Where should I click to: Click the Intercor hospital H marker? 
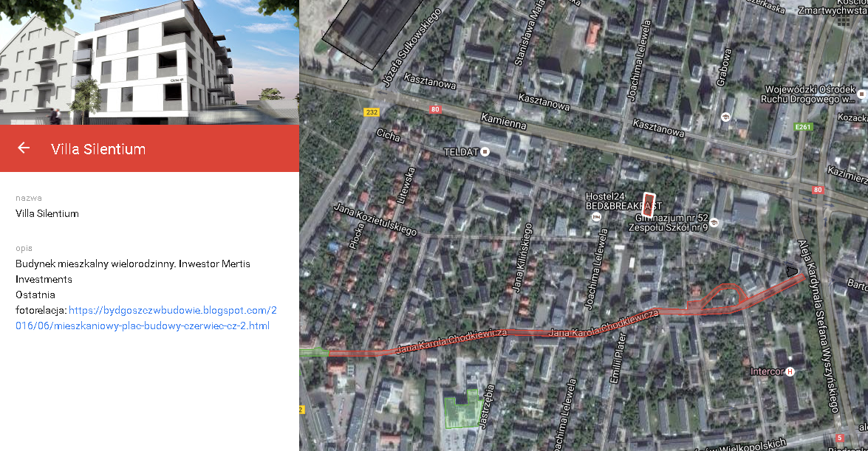790,371
